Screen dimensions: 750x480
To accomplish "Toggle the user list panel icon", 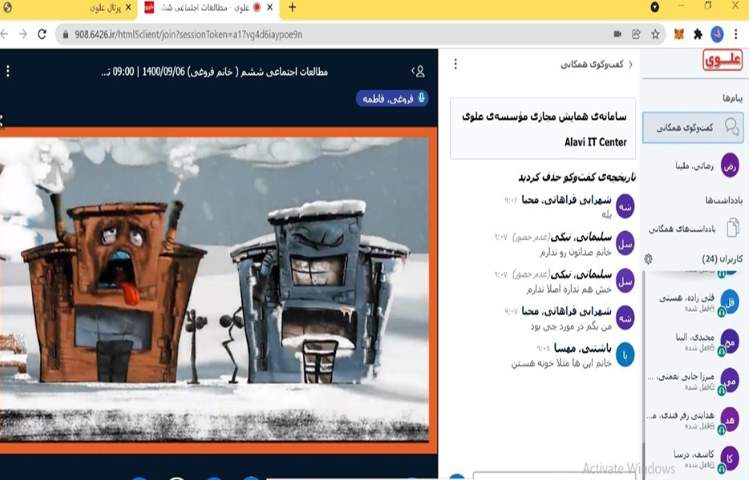I will point(419,72).
